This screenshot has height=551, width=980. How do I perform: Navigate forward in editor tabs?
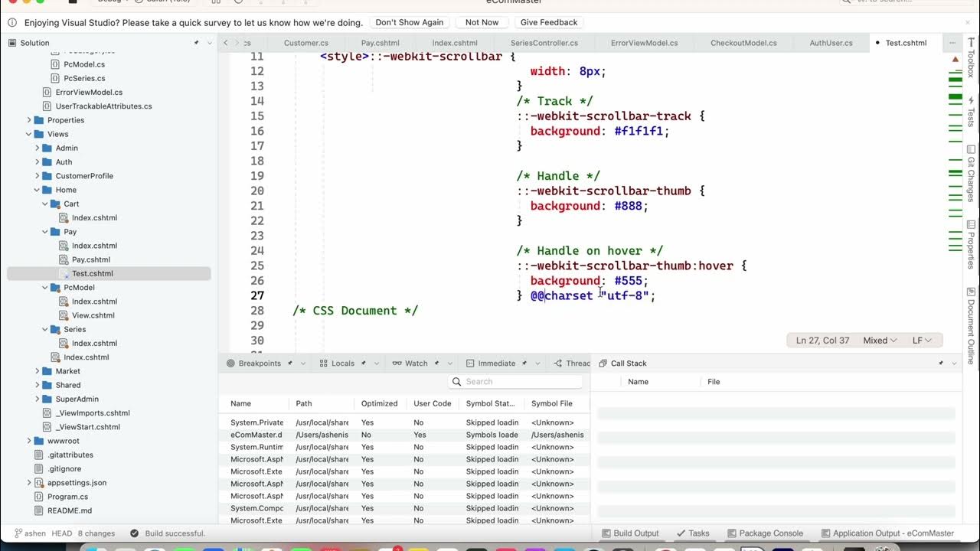tap(237, 43)
